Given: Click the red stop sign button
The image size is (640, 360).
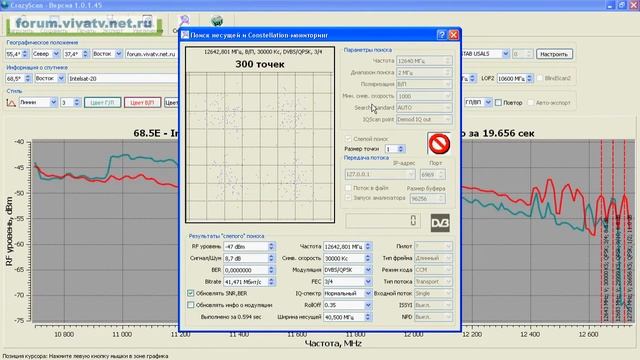Looking at the screenshot, I should (x=439, y=144).
